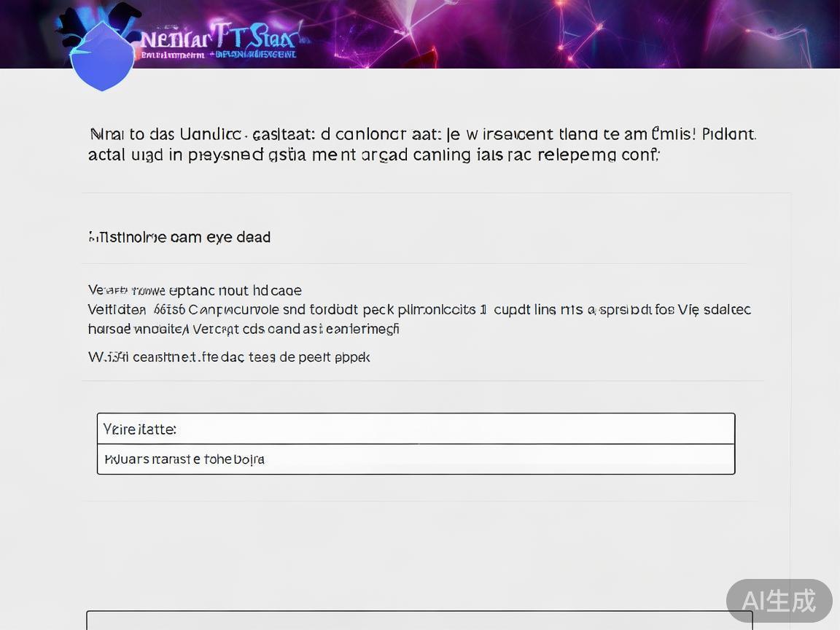Image resolution: width=840 pixels, height=630 pixels.
Task: Click the line "Verartr rowwe eptanc nout hd caoe"
Action: (x=195, y=290)
